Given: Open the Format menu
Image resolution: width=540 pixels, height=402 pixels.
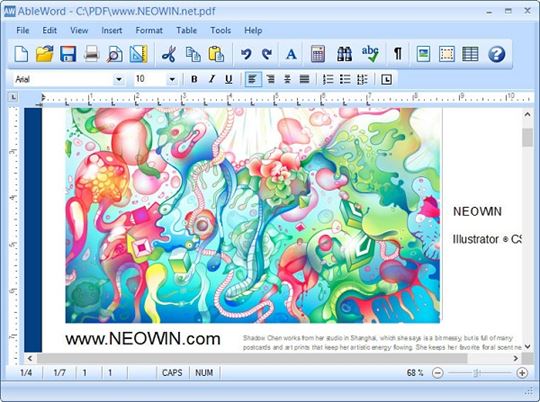Looking at the screenshot, I should click(149, 30).
